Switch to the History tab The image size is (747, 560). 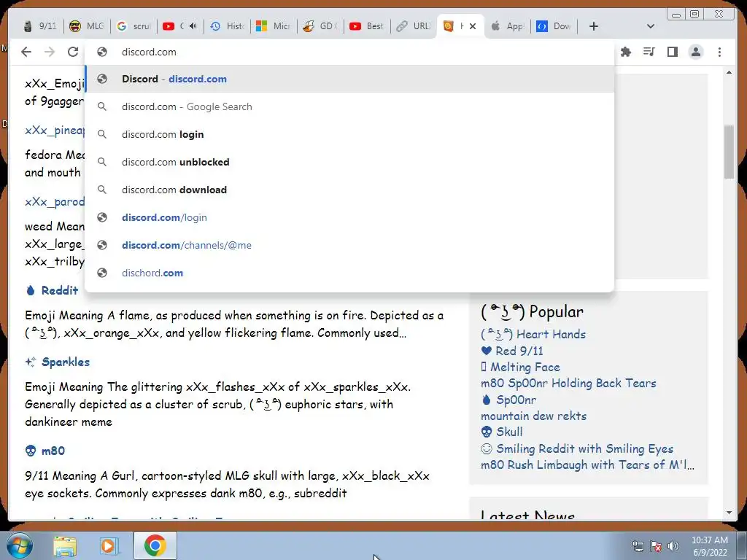228,26
